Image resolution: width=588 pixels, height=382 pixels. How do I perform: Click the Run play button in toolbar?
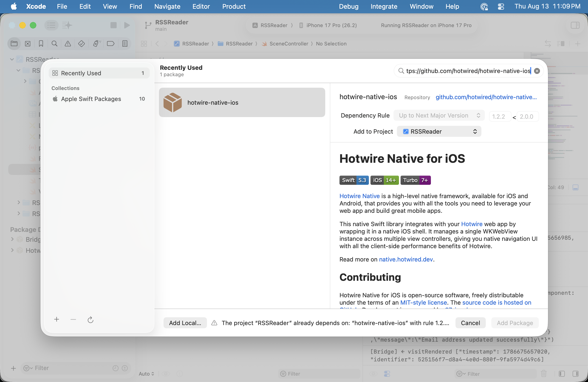point(127,25)
